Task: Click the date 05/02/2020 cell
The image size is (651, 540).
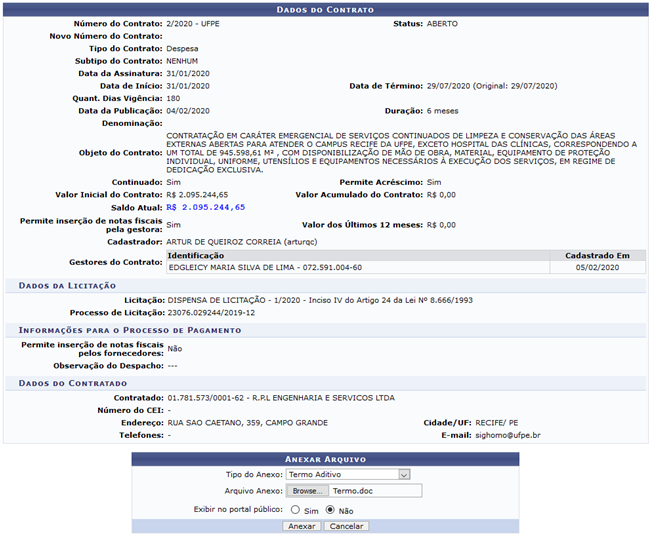Action: 597,268
